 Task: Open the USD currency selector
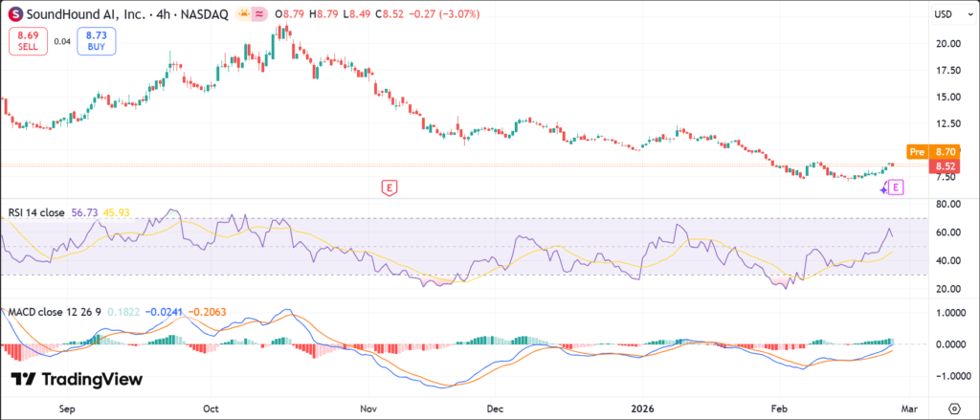click(x=944, y=14)
